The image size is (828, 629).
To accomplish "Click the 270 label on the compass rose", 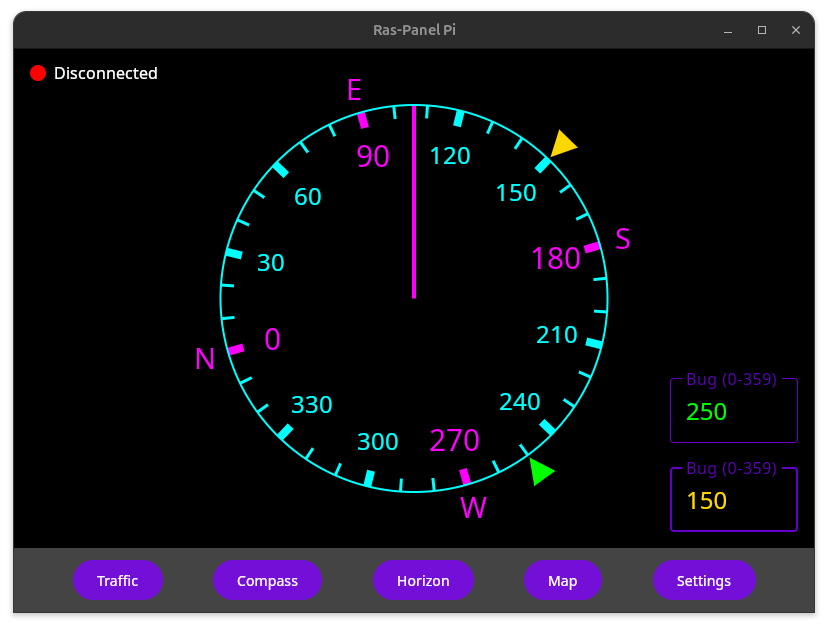I will pos(453,441).
